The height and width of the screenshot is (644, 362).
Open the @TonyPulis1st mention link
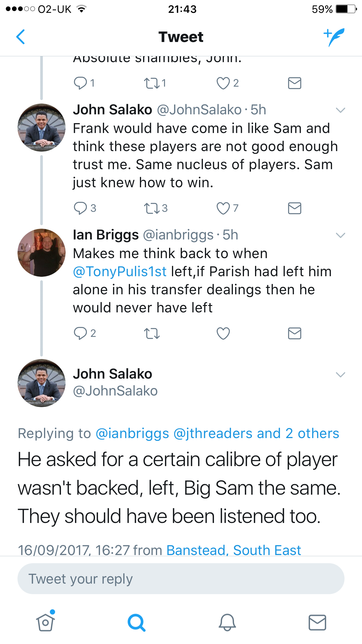(x=120, y=272)
